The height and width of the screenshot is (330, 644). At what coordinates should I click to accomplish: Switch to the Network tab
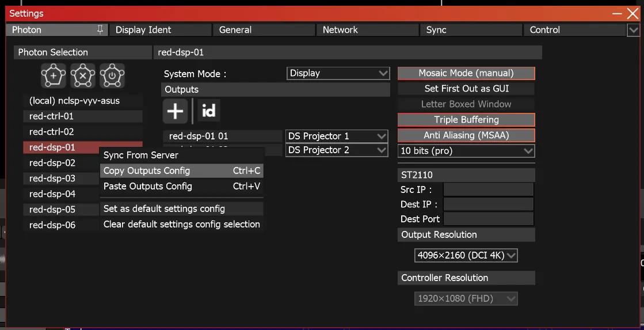point(368,30)
